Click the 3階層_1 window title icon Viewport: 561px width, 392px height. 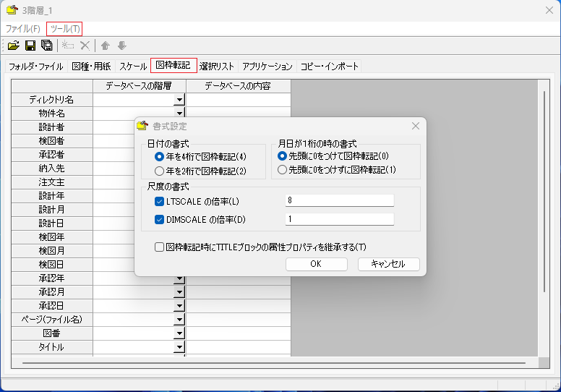(12, 10)
